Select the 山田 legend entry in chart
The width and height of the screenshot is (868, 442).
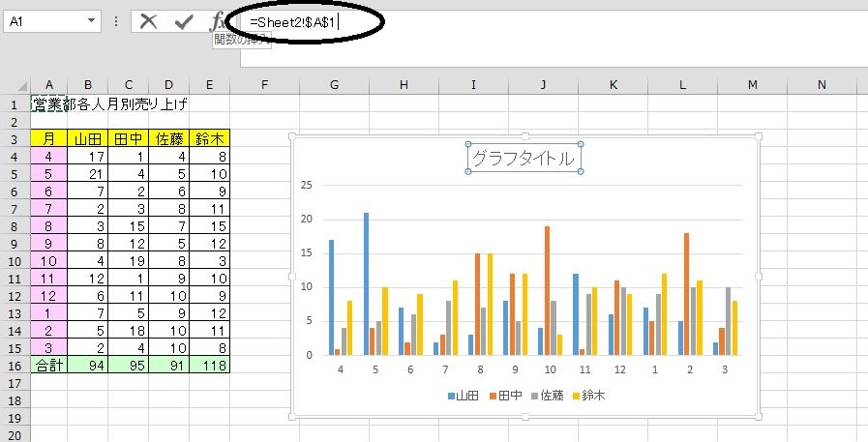point(464,396)
